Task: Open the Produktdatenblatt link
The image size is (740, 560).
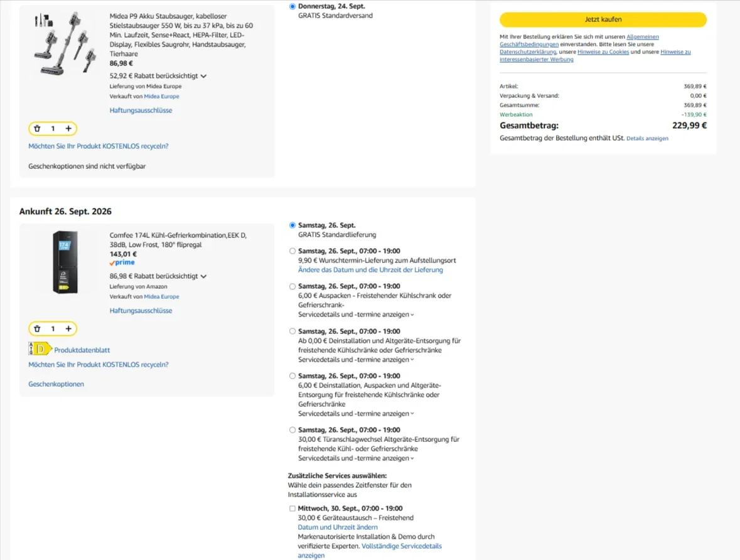Action: coord(82,350)
